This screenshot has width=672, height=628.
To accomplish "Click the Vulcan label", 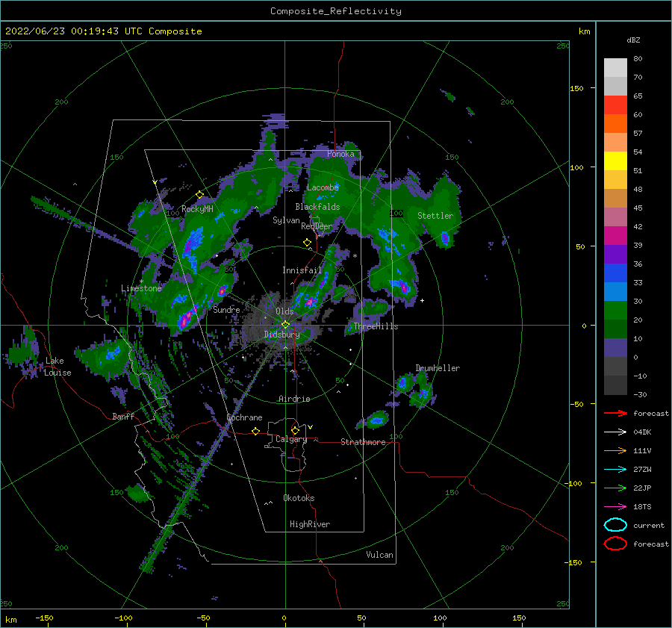I will [380, 555].
